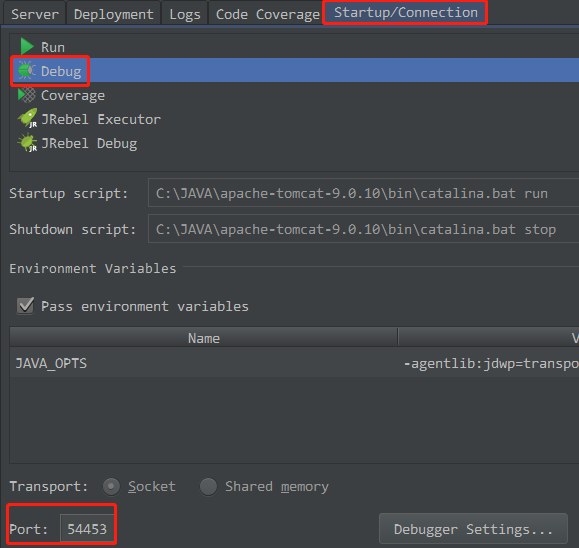Select the Startup/Connection tab

click(x=405, y=13)
